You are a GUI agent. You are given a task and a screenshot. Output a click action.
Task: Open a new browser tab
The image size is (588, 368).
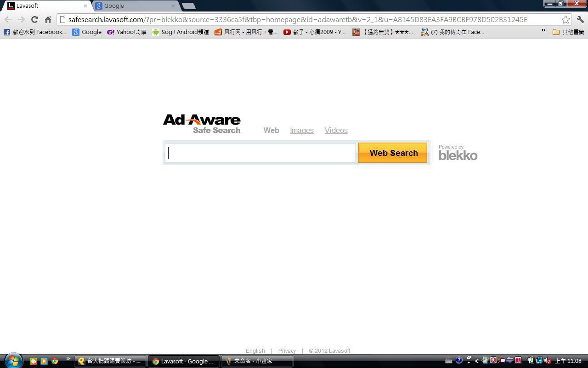point(188,6)
